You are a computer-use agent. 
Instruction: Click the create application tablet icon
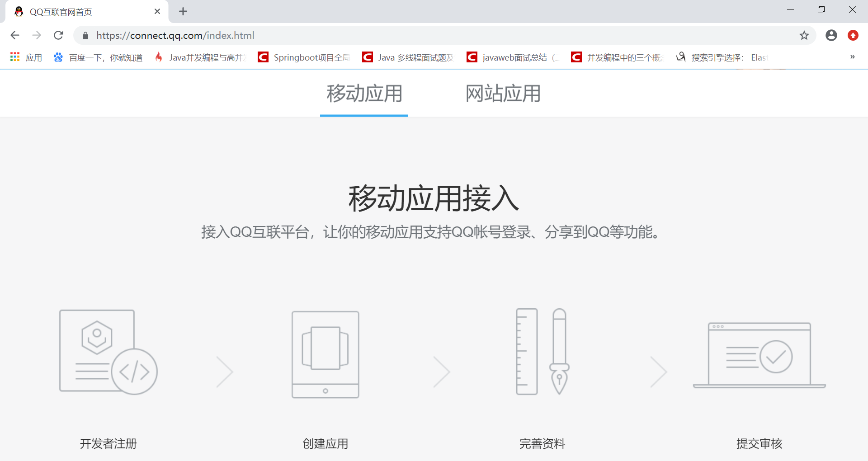[325, 354]
